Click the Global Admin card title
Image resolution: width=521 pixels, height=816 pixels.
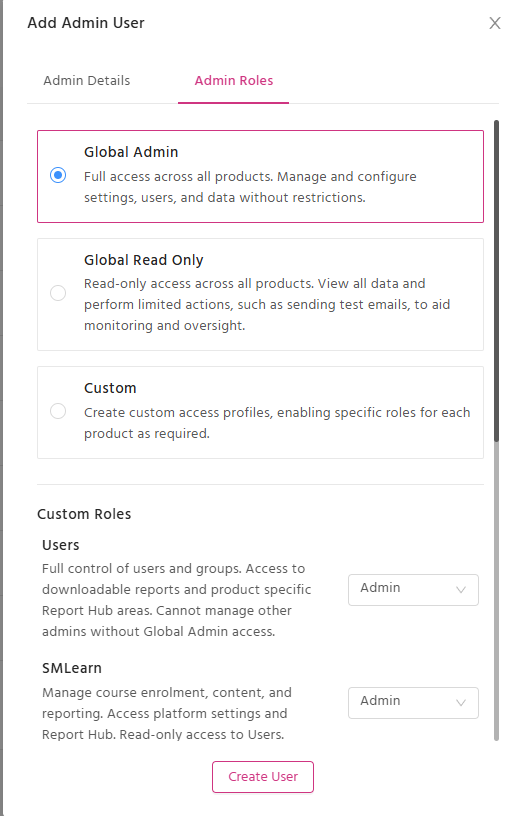(x=131, y=152)
